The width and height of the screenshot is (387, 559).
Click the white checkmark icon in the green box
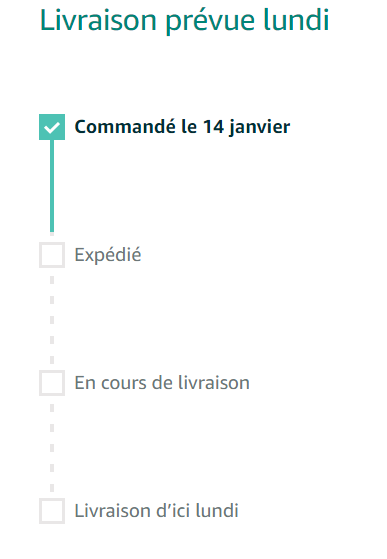coord(52,127)
